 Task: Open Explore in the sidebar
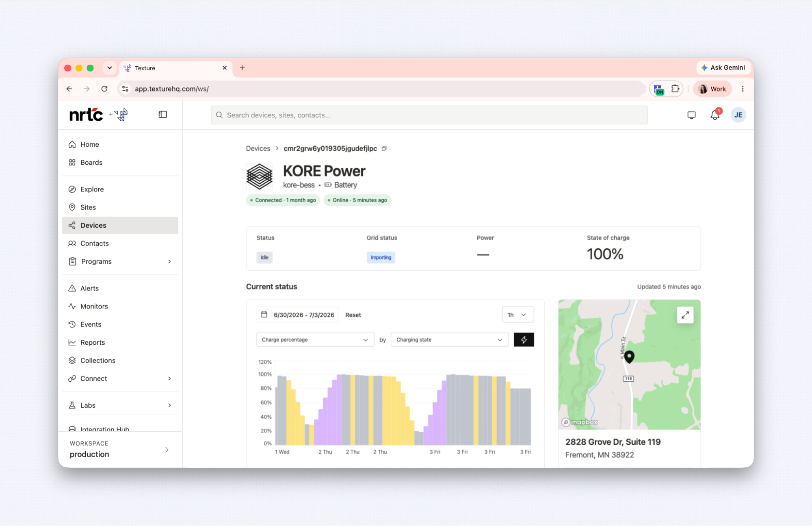pyautogui.click(x=120, y=189)
